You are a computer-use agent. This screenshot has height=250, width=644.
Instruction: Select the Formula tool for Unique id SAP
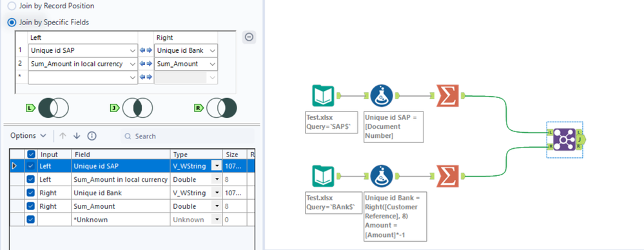382,95
